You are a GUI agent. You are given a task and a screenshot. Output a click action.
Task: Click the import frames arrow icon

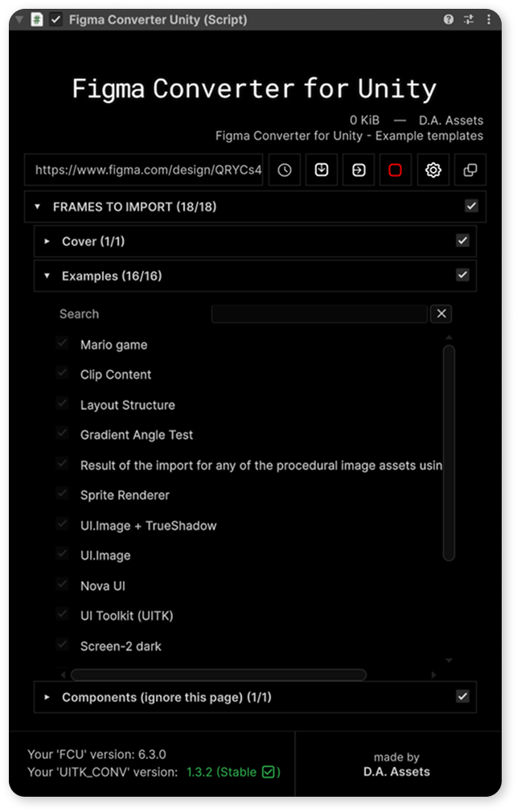[x=359, y=170]
